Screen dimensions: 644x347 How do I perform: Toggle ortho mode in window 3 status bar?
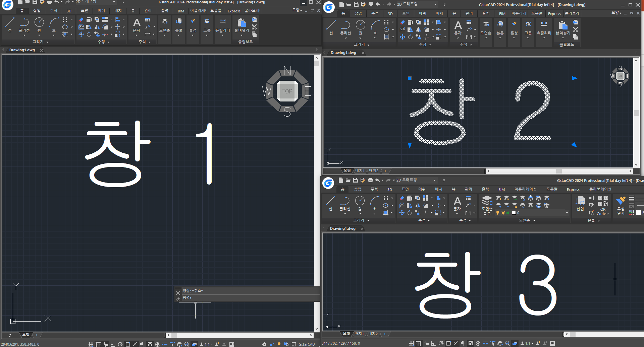(x=433, y=343)
